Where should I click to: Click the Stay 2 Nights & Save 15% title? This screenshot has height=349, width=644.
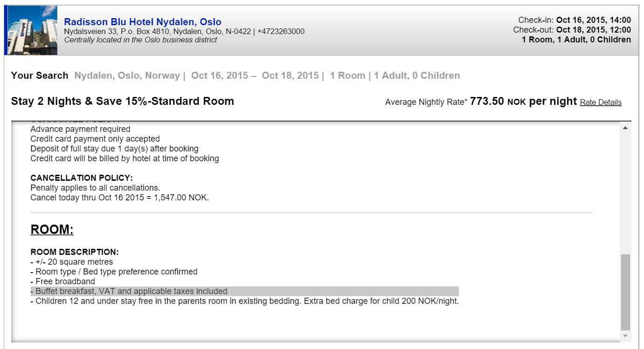[122, 102]
